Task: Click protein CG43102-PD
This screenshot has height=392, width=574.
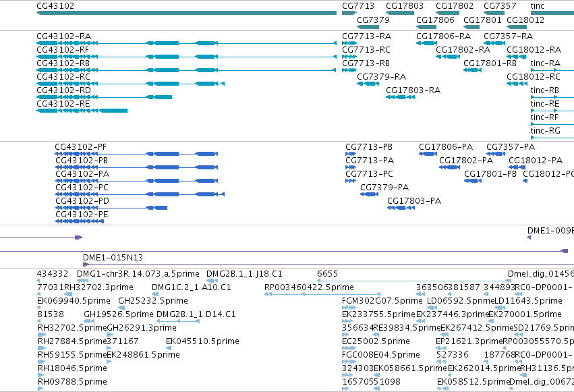Action: [111, 208]
